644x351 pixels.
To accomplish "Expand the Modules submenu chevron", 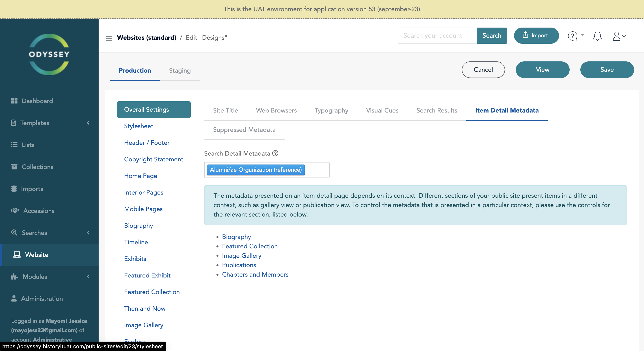I will coord(88,277).
